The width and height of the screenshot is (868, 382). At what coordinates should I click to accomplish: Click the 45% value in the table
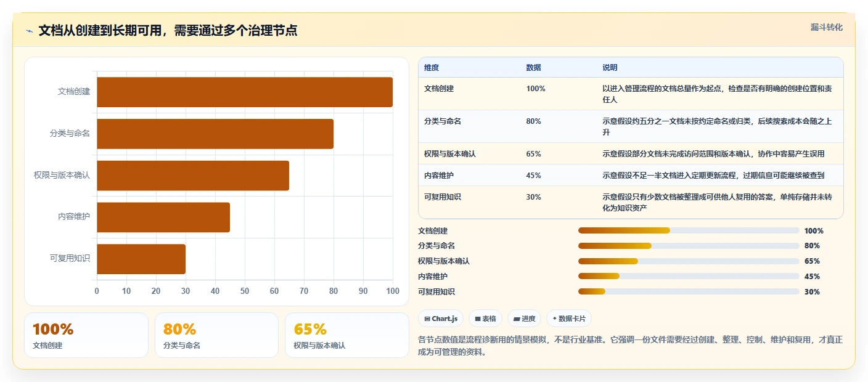[x=534, y=176]
